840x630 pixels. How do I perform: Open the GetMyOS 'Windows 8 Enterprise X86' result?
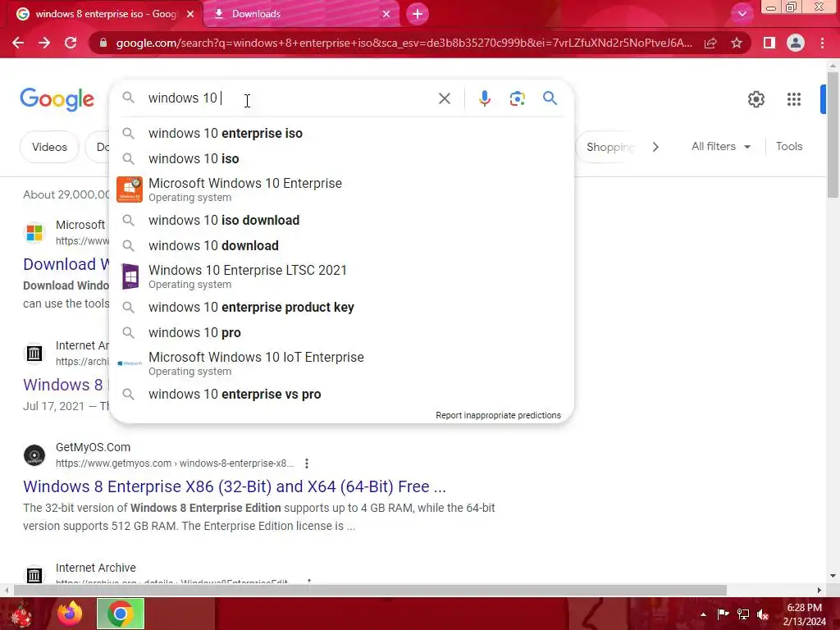pyautogui.click(x=234, y=486)
